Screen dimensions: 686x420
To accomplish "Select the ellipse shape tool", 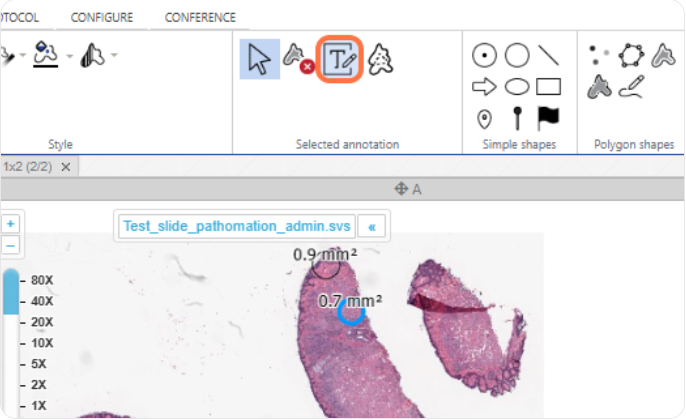I will tap(516, 87).
